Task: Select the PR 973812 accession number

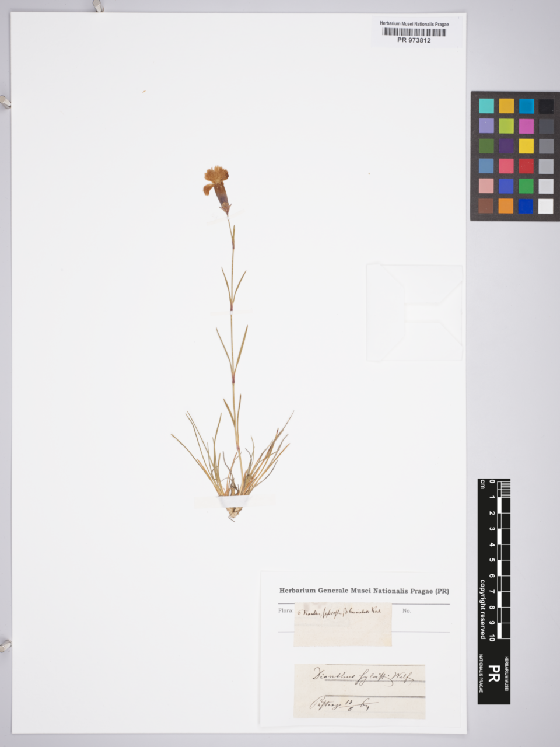Action: pos(414,40)
